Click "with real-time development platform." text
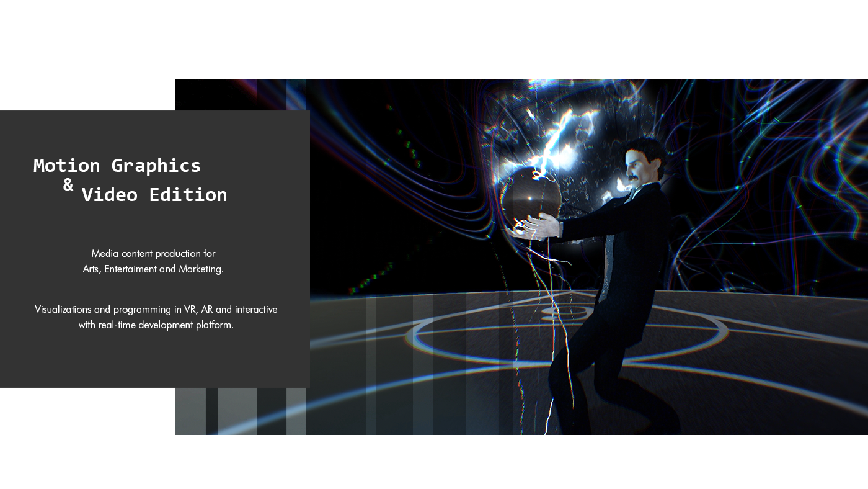 coord(156,325)
